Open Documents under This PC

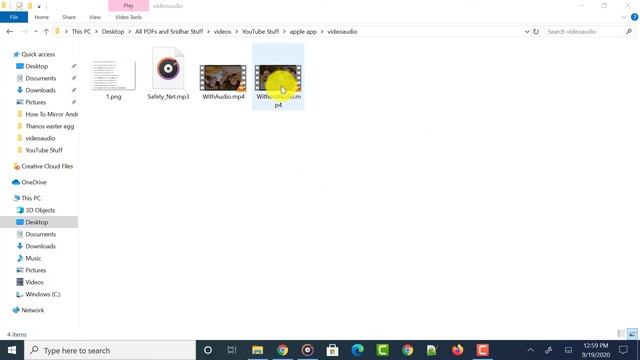[x=40, y=234]
